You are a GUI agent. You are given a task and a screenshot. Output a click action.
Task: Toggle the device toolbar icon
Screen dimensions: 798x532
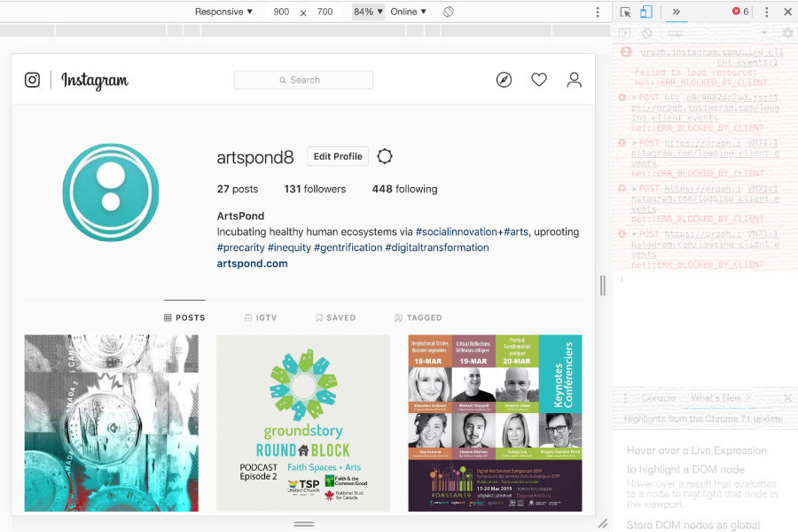pyautogui.click(x=645, y=12)
